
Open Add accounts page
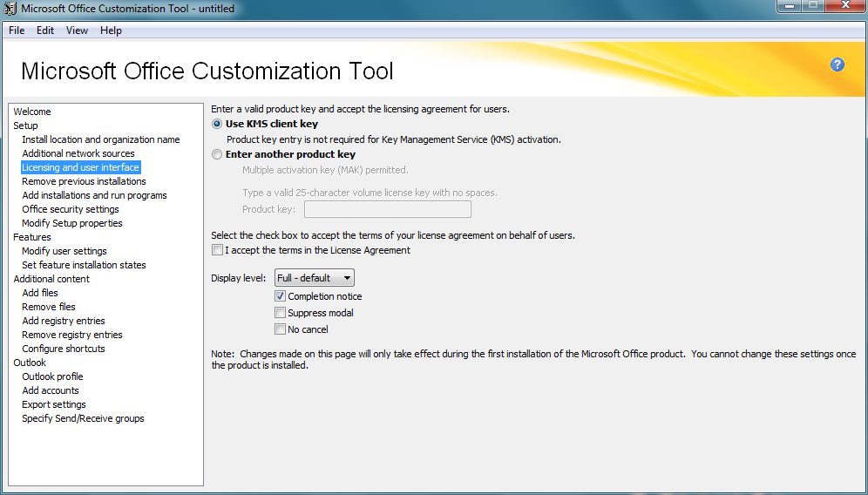click(x=51, y=390)
